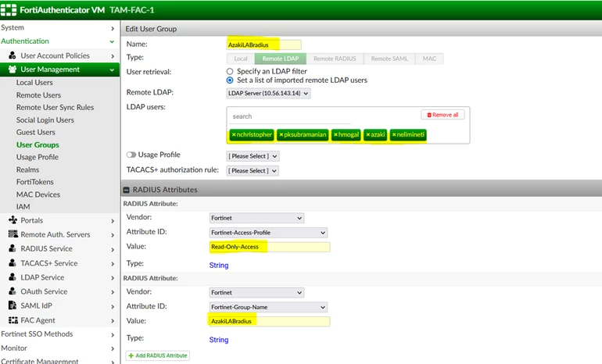Select the Remote LDAP type tab
This screenshot has width=602, height=364.
[281, 59]
